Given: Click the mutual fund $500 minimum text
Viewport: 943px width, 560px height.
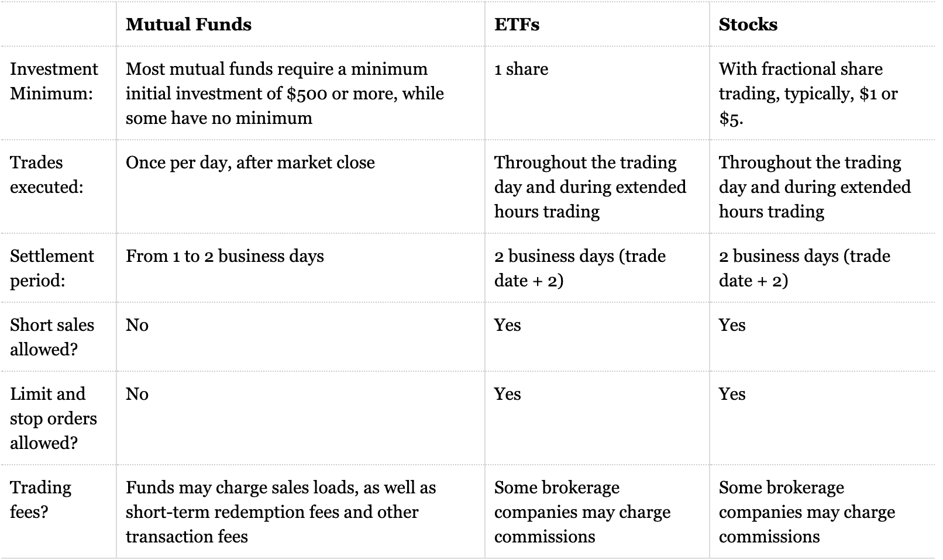Looking at the screenshot, I should click(x=284, y=94).
